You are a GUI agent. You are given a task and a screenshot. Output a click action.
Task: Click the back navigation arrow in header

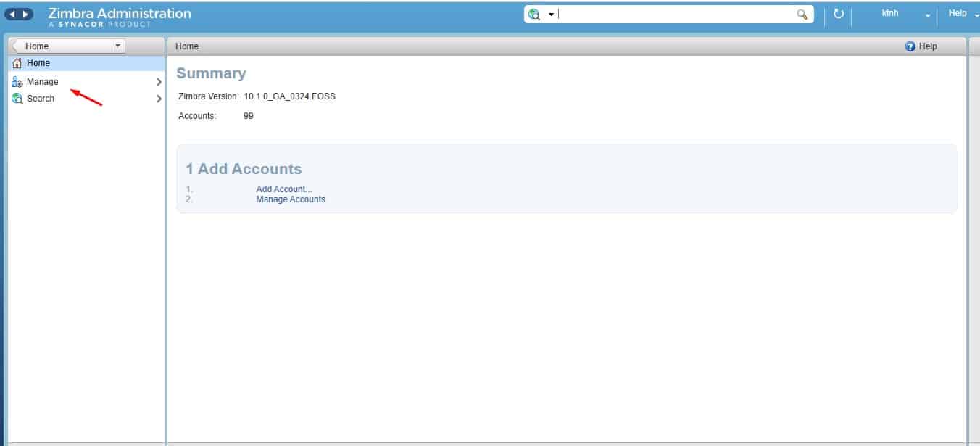point(12,15)
